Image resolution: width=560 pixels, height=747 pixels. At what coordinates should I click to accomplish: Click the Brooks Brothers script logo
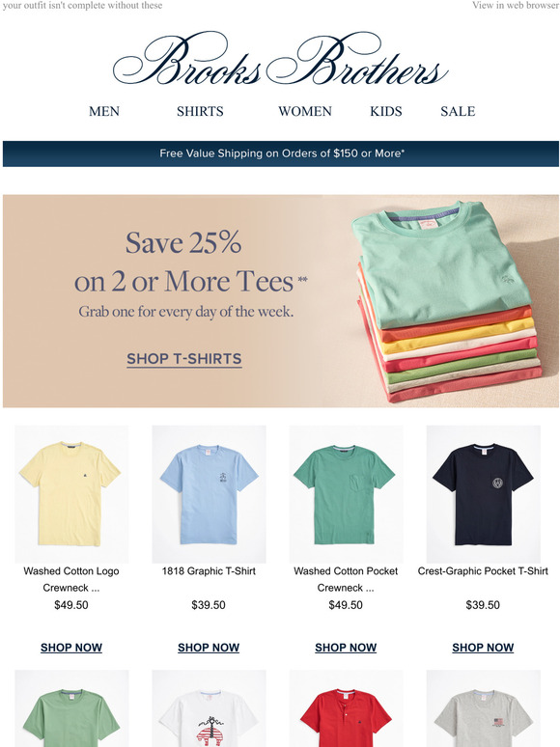click(280, 60)
